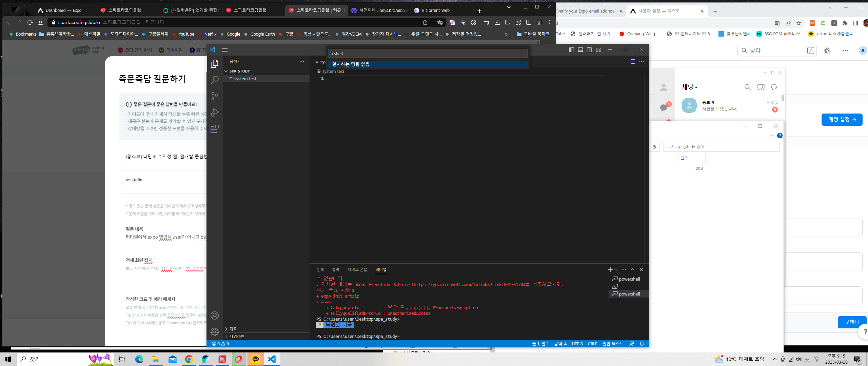Open the VS Code hamburger application menu

click(225, 50)
